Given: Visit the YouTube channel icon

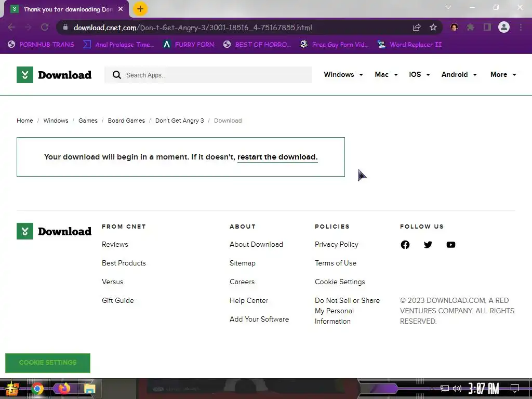Looking at the screenshot, I should pos(450,245).
